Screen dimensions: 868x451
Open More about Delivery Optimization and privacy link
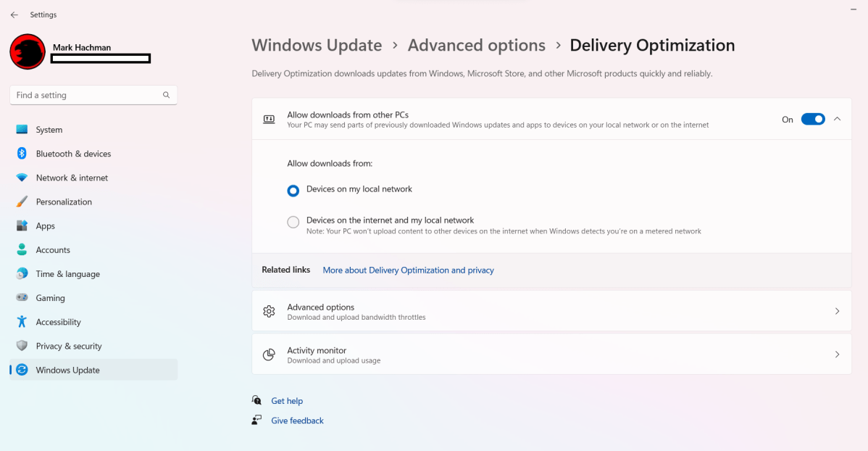point(408,270)
